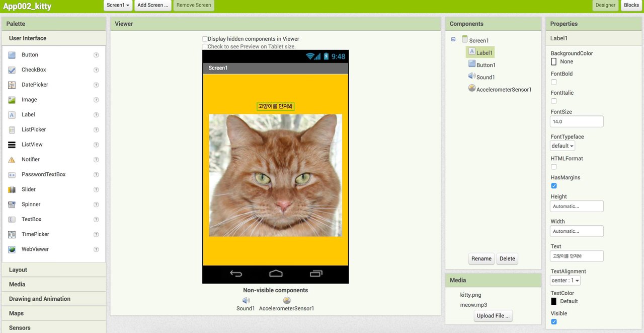Click the Notifier warning icon in Palette

coord(12,160)
